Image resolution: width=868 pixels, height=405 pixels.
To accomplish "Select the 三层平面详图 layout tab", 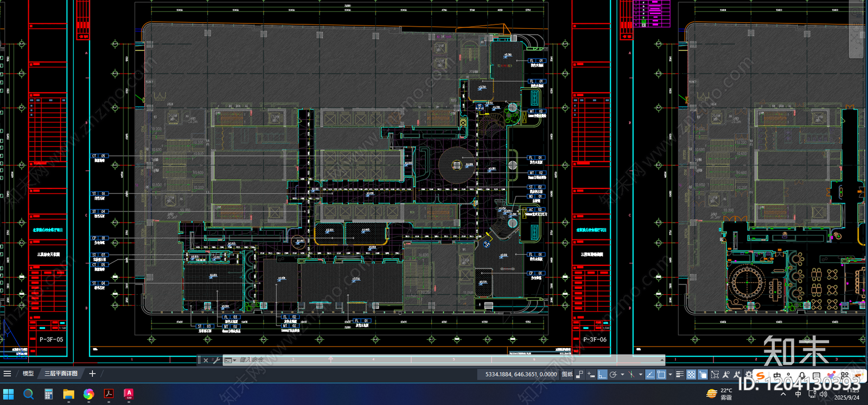I will pyautogui.click(x=61, y=374).
